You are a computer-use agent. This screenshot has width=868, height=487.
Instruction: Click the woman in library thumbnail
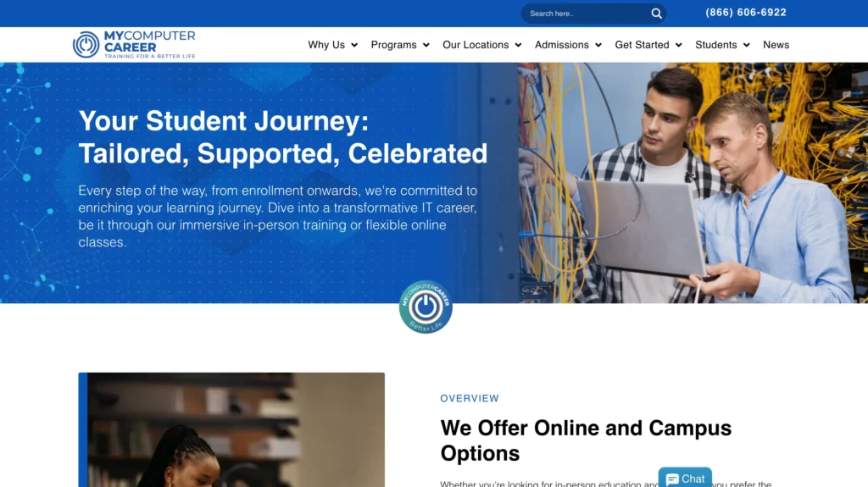tap(231, 429)
